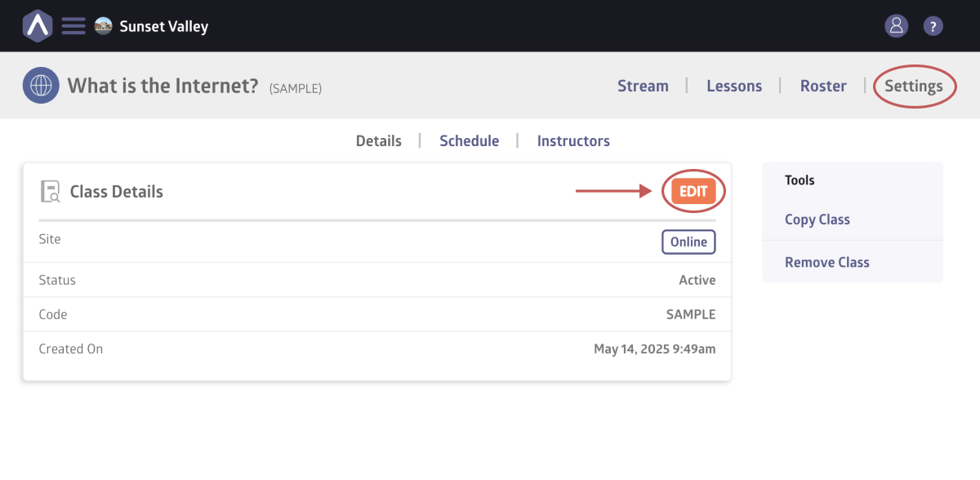The height and width of the screenshot is (480, 980).
Task: Click the Remove Class link
Action: point(826,262)
